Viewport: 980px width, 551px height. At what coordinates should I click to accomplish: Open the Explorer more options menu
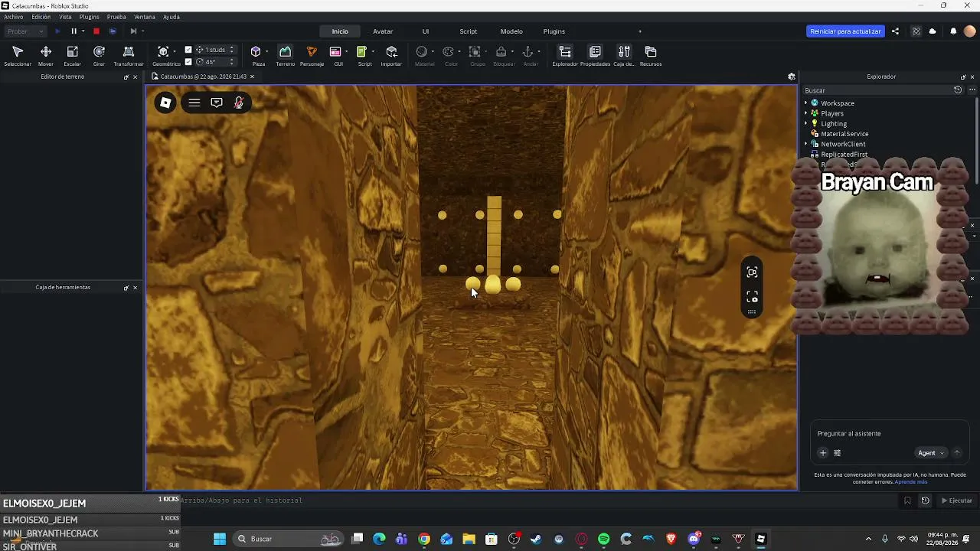[x=972, y=90]
